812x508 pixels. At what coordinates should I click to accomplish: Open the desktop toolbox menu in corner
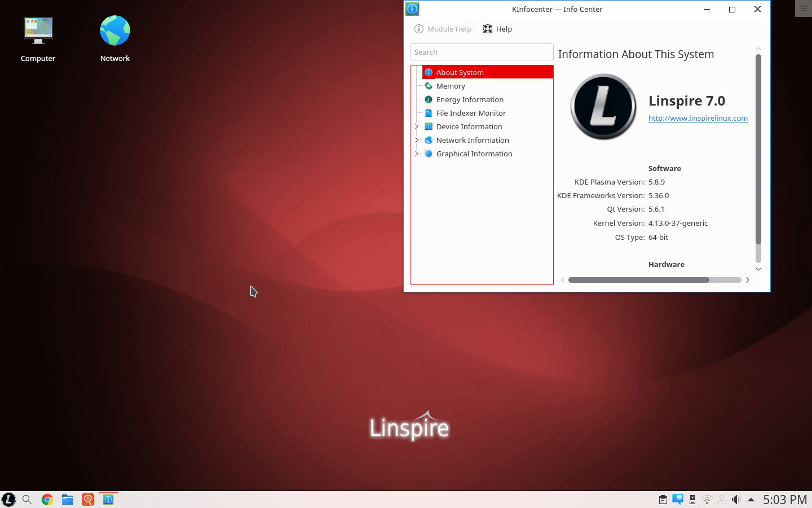(x=804, y=8)
